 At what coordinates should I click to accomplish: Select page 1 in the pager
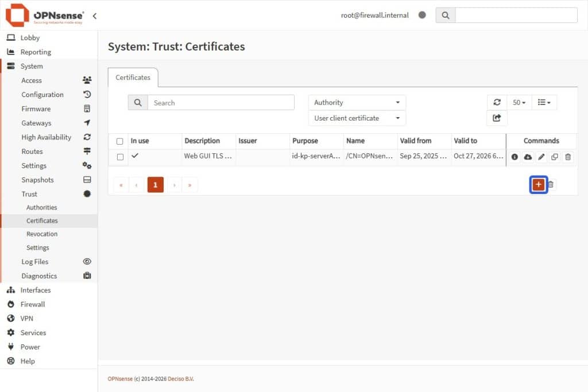tap(154, 184)
